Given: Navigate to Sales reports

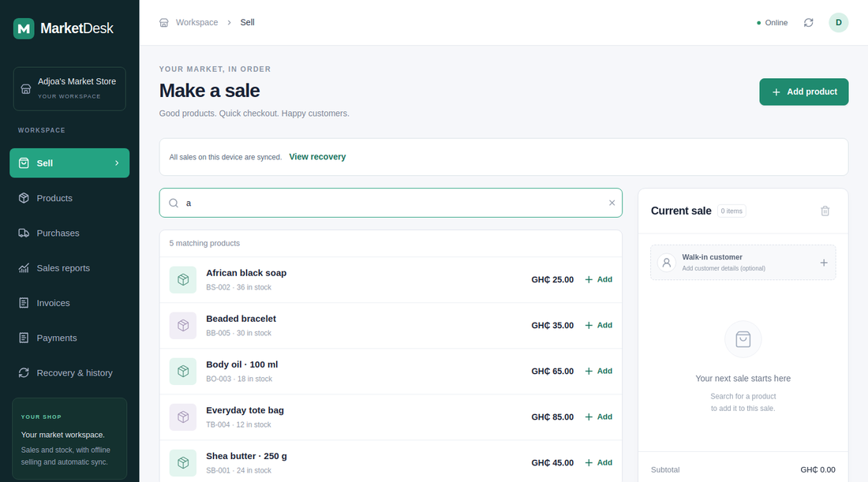Looking at the screenshot, I should pyautogui.click(x=69, y=268).
